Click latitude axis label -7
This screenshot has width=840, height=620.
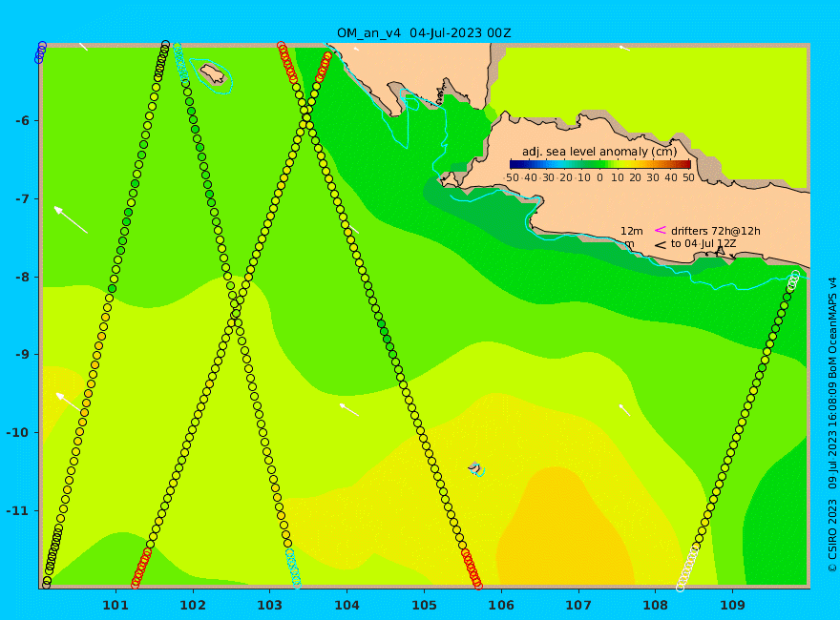(22, 198)
